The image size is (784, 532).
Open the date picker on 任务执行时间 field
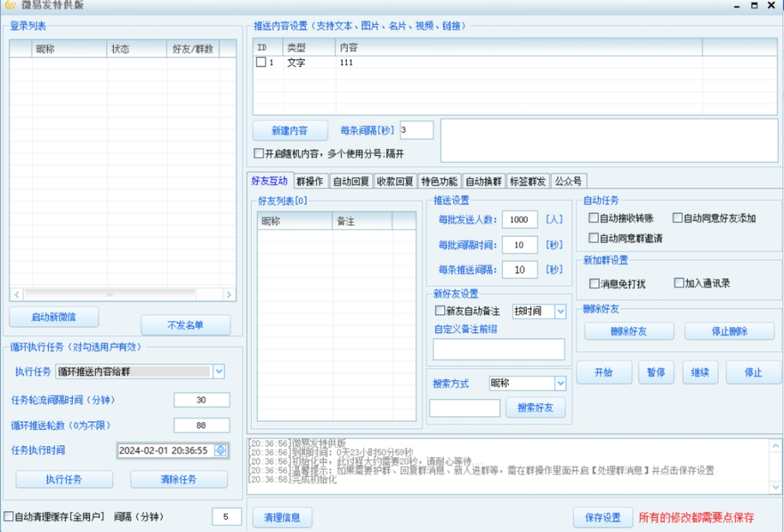[x=223, y=450]
